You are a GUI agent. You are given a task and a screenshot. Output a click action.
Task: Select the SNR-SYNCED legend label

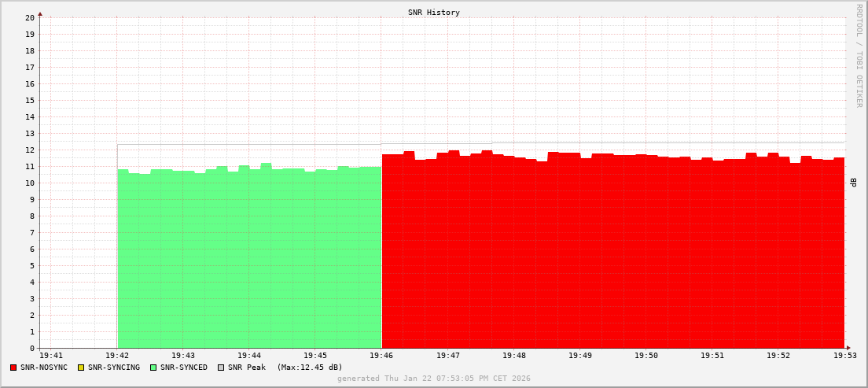point(184,368)
